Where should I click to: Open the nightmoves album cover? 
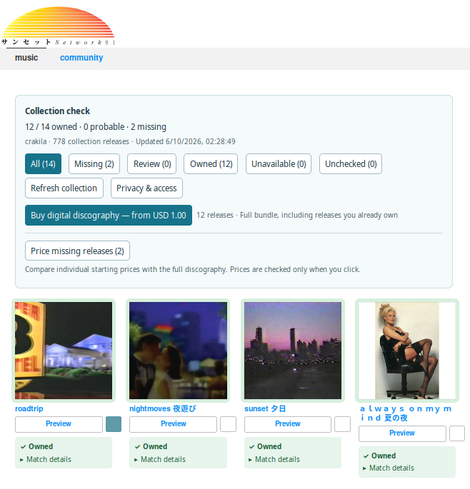coord(178,350)
